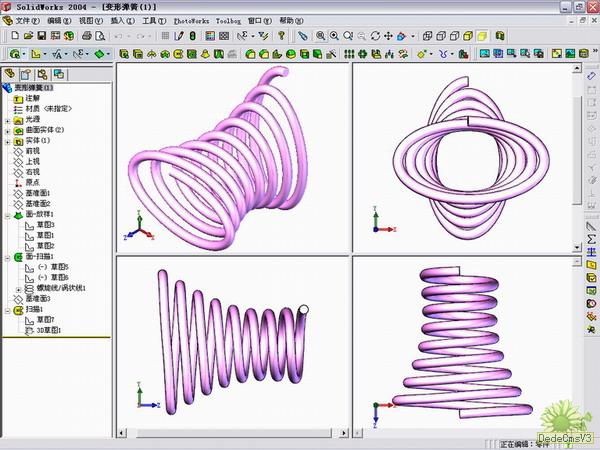Select the 原点 origin item
Image resolution: width=600 pixels, height=450 pixels.
tap(32, 182)
